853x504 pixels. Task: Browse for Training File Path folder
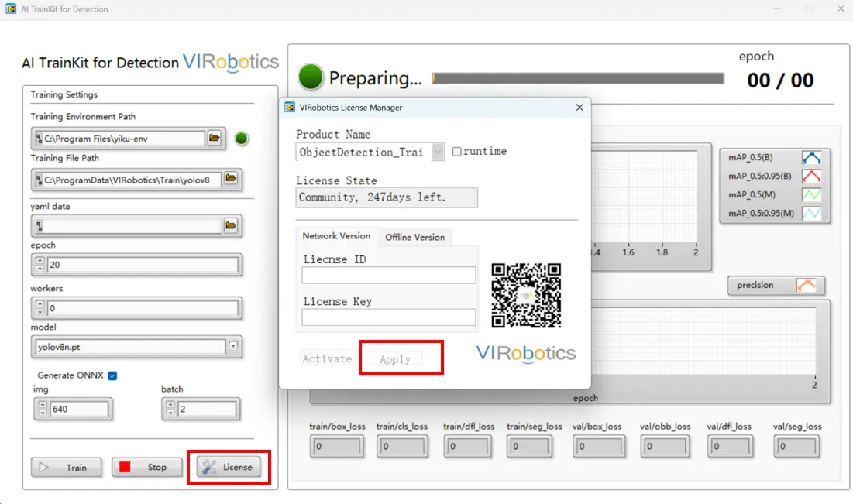tap(230, 179)
